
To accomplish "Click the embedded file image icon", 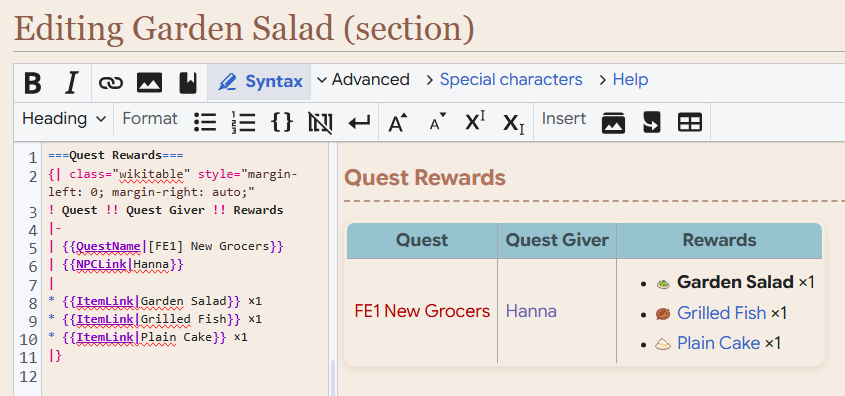I will pyautogui.click(x=149, y=82).
